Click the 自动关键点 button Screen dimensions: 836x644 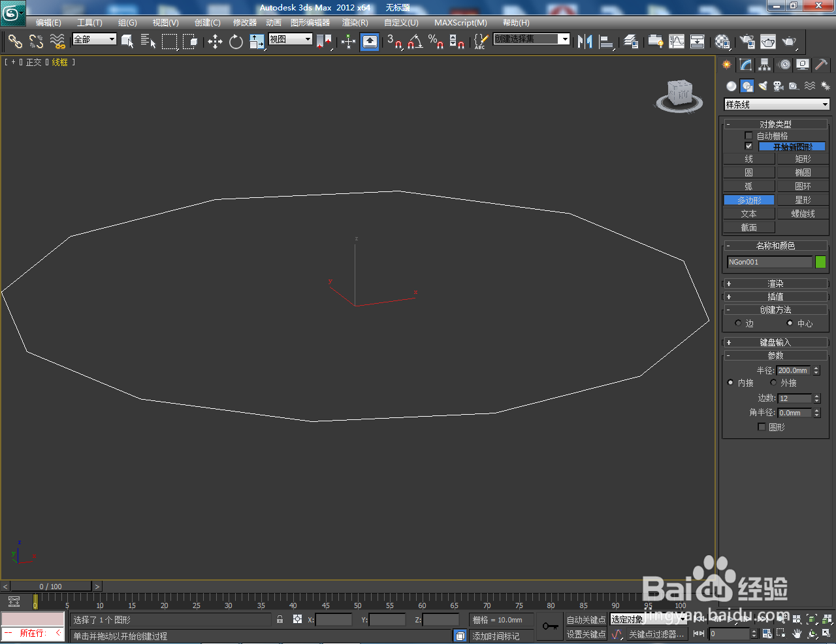[586, 619]
